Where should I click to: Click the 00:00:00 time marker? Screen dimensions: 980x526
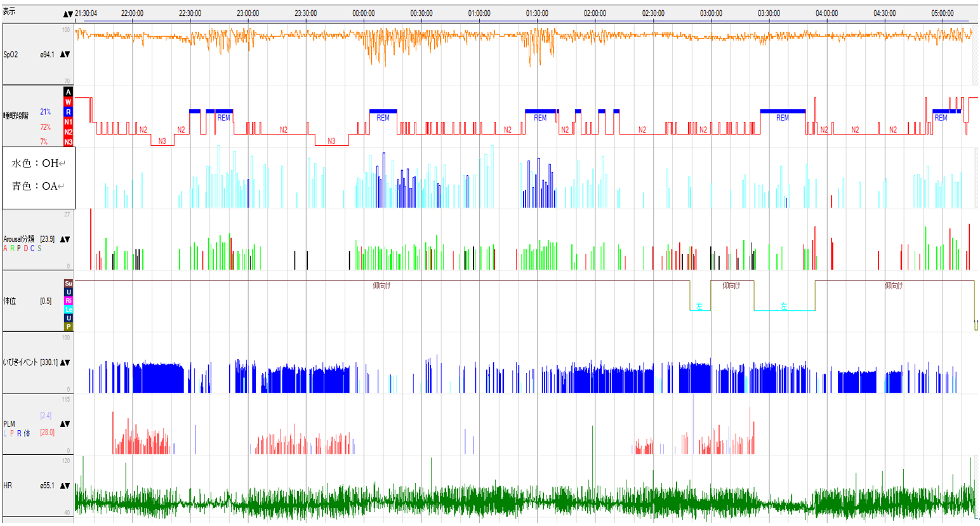364,13
